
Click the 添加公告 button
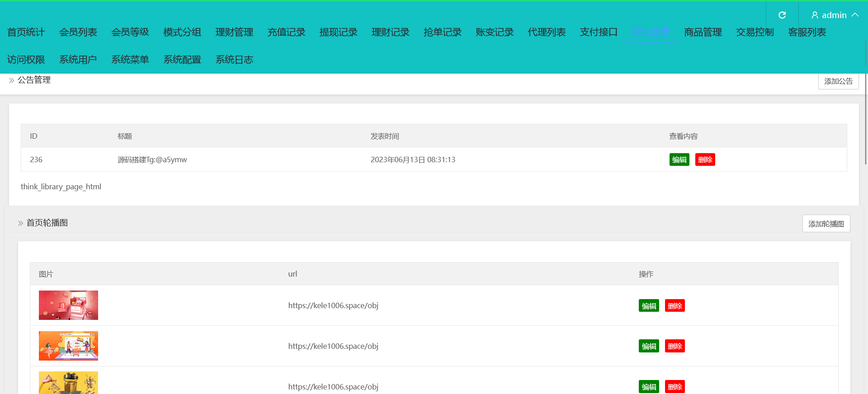[x=838, y=81]
